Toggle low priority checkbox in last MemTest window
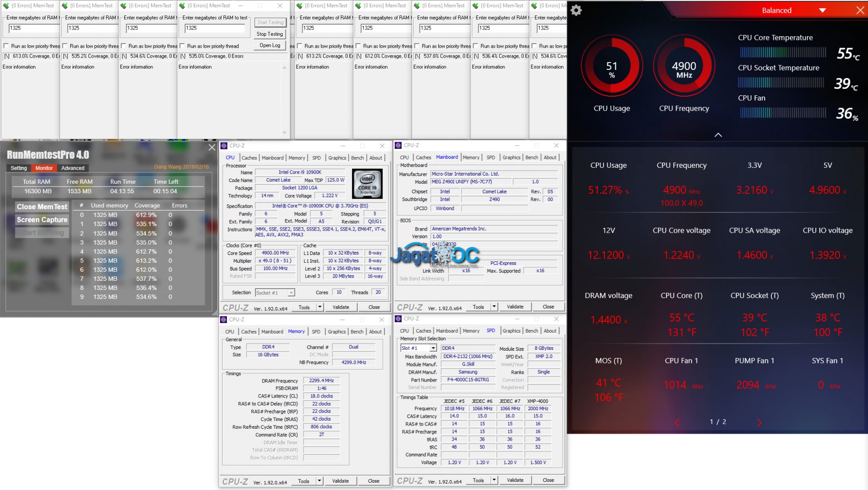Screen dimensions: 868x490 pyautogui.click(x=534, y=46)
